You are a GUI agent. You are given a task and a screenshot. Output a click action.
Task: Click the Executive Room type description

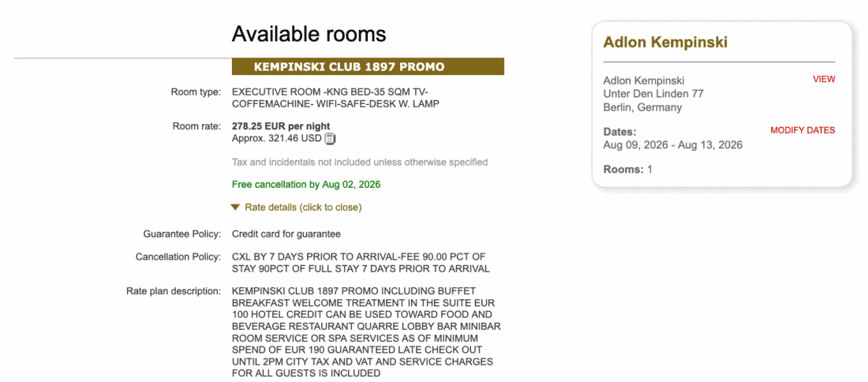pos(335,98)
